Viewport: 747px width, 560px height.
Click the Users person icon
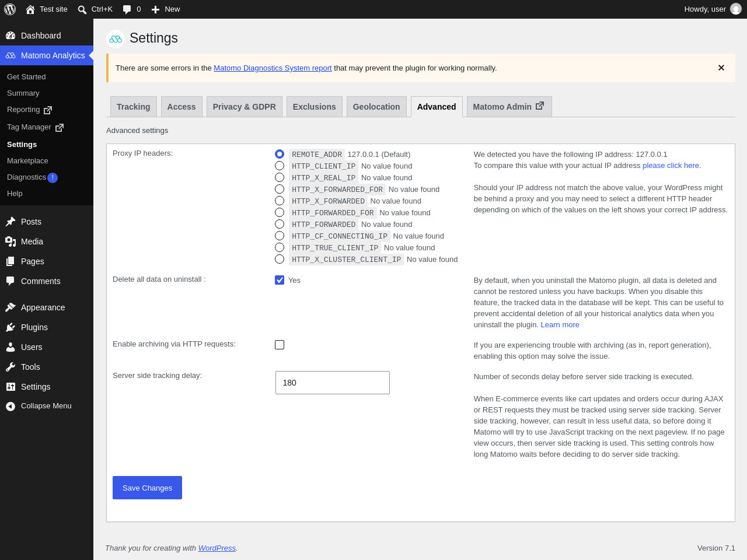coord(11,347)
